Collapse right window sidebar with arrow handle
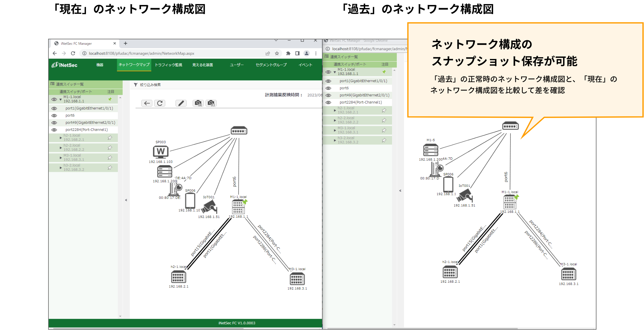 [400, 190]
